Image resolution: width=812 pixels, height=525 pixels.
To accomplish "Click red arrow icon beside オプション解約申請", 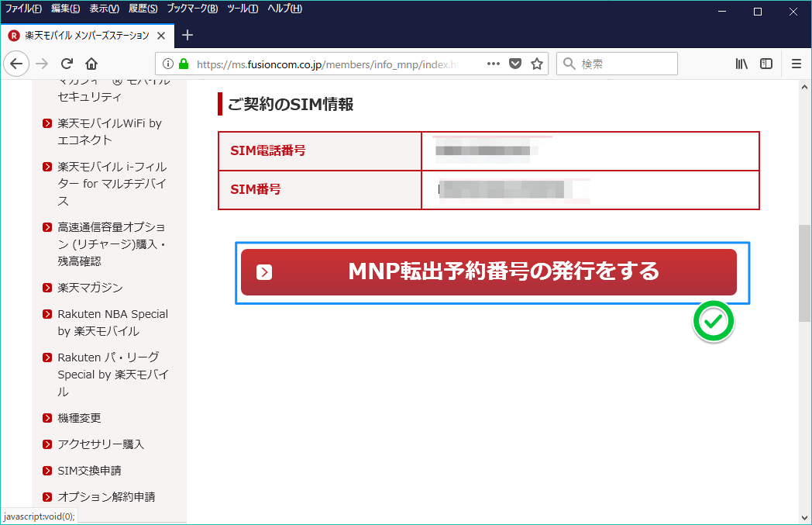I will 47,497.
